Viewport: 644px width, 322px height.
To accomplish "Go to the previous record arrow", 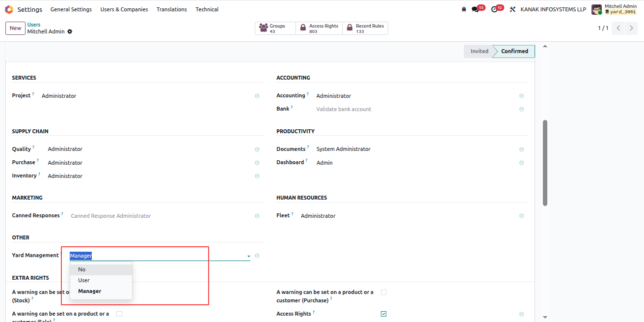I will click(x=618, y=28).
